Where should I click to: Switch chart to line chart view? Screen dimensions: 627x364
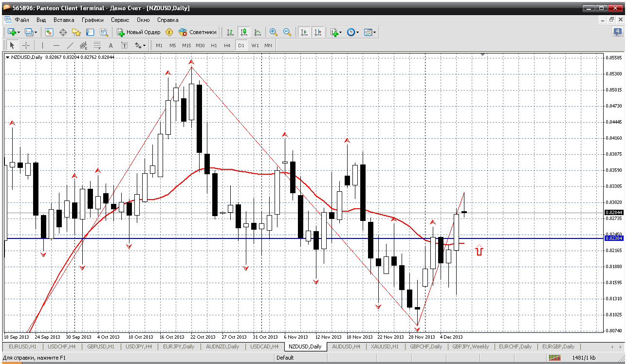(x=258, y=32)
